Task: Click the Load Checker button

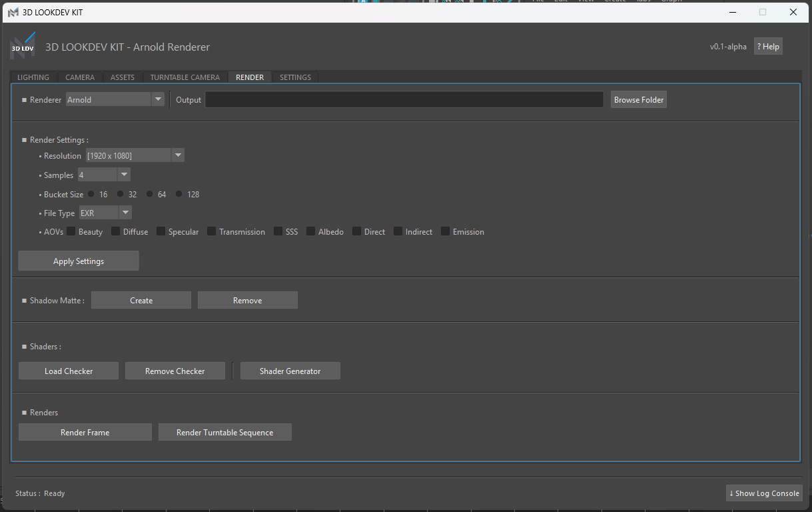Action: 69,371
